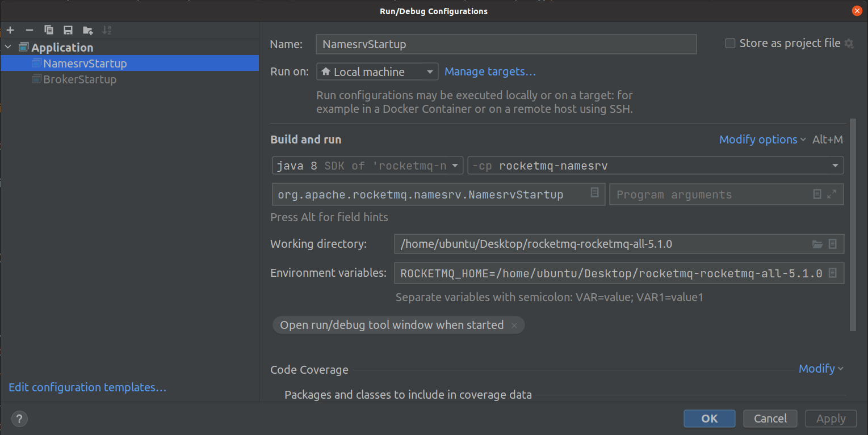The width and height of the screenshot is (868, 435).
Task: Select the BrokerStartup configuration
Action: pos(79,79)
